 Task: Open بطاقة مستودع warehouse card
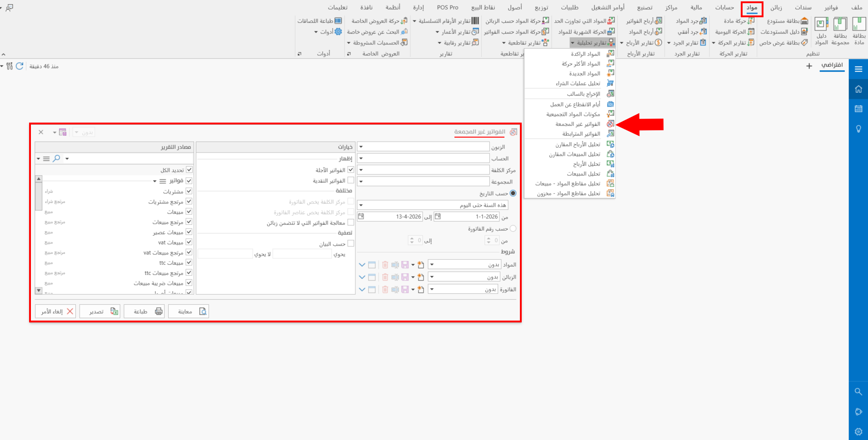pyautogui.click(x=788, y=21)
